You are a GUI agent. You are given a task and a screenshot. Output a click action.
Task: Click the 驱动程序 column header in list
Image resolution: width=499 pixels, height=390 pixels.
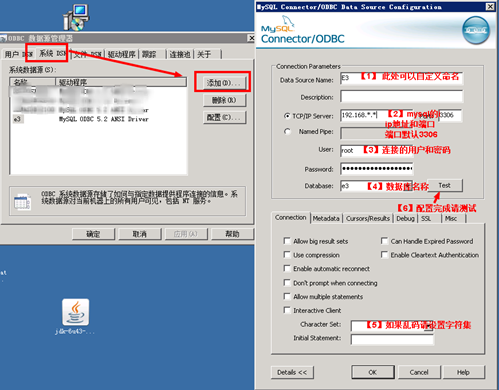tap(121, 82)
